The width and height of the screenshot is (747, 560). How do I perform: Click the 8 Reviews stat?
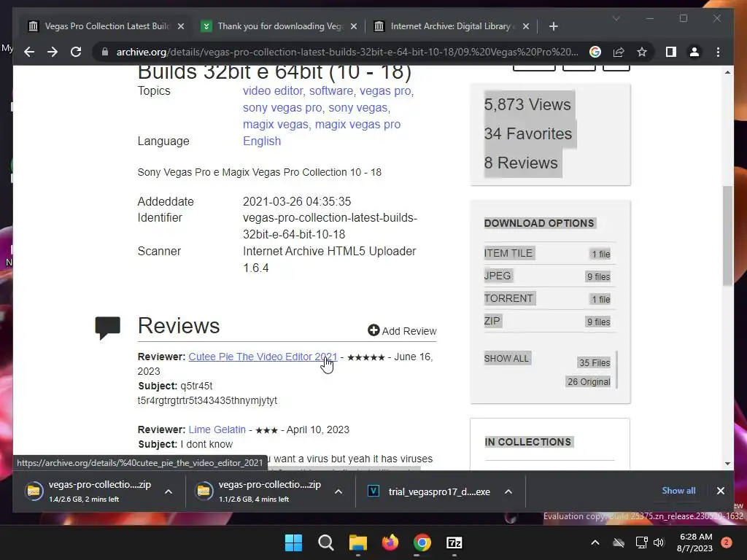521,163
